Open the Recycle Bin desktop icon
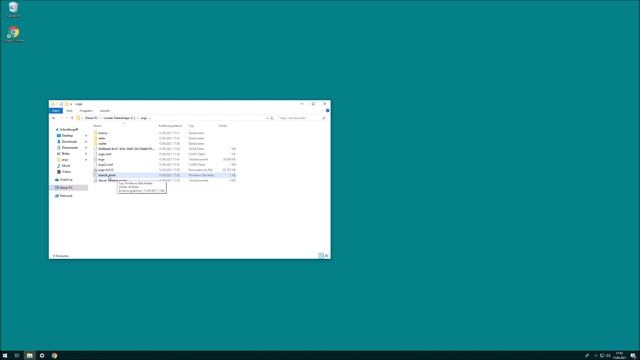Image resolution: width=640 pixels, height=360 pixels. coord(13,9)
